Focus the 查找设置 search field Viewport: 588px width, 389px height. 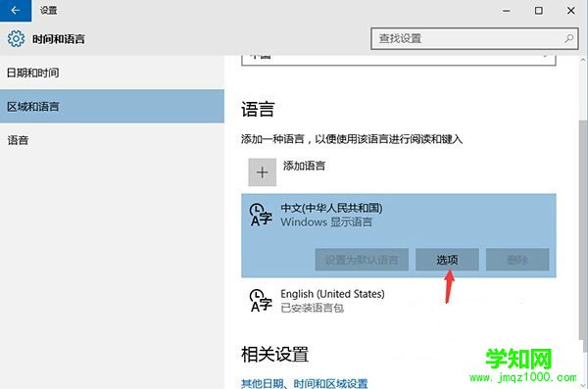[474, 38]
